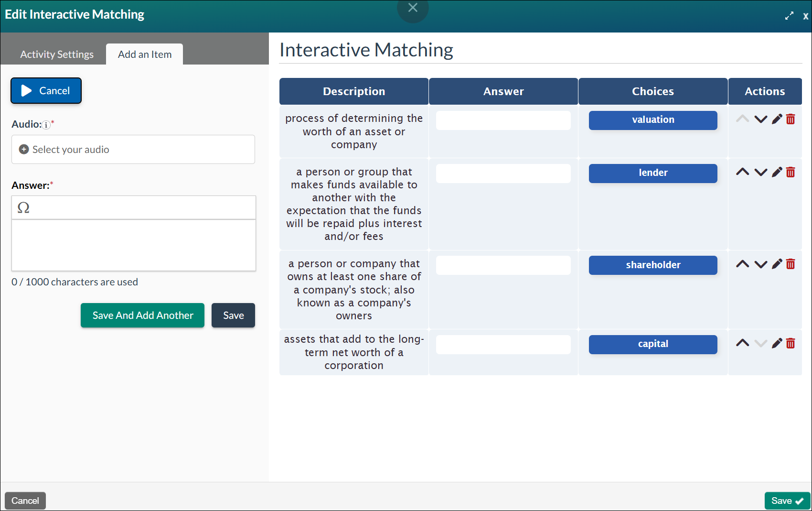Click the Answer text area
This screenshot has height=511, width=812.
click(133, 245)
